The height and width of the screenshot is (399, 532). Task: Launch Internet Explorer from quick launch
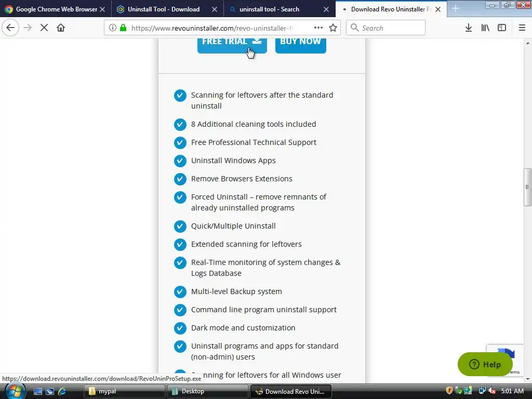click(62, 391)
